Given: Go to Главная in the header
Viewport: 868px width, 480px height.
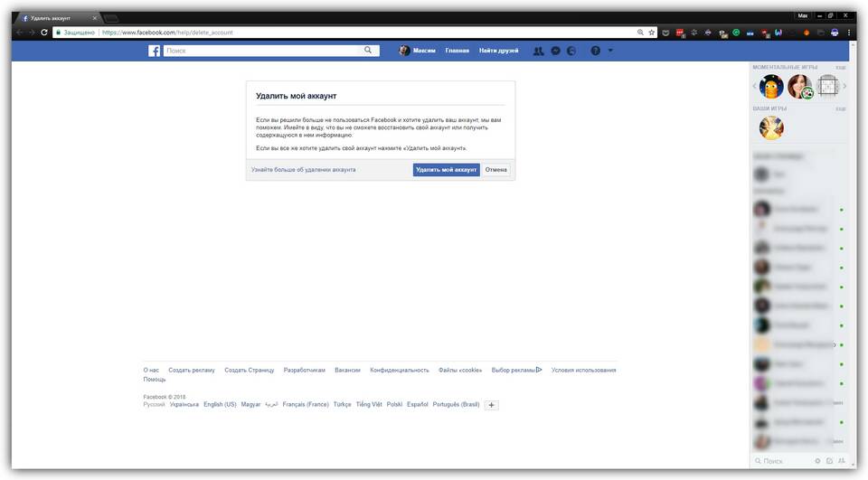Looking at the screenshot, I should click(458, 51).
